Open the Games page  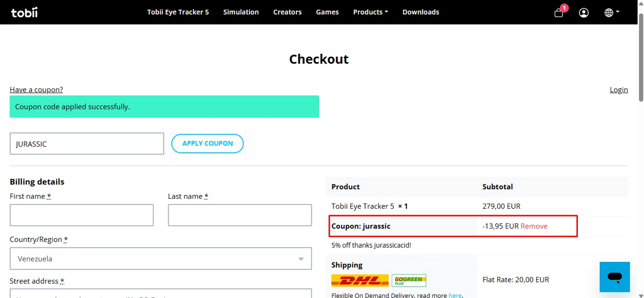pyautogui.click(x=327, y=12)
